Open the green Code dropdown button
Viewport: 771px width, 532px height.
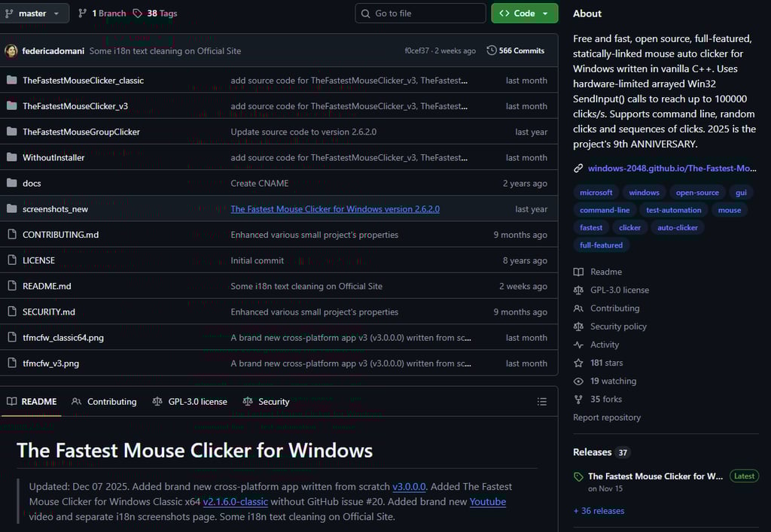coord(524,14)
